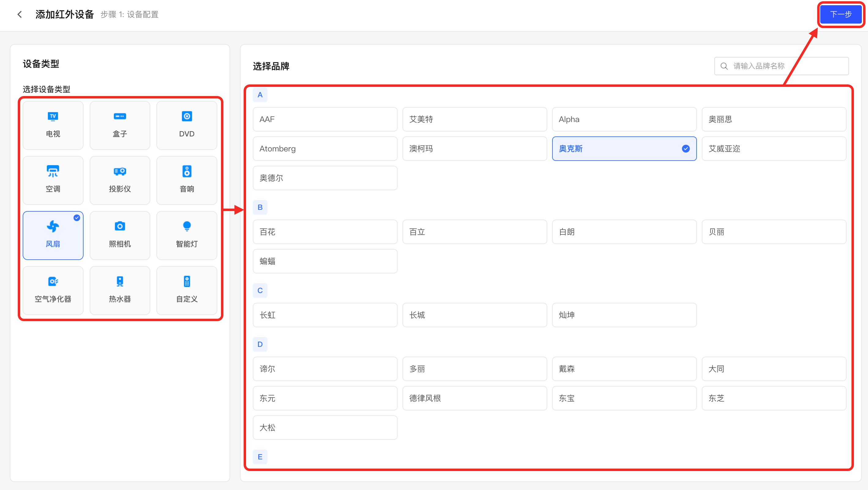Choose the 白朗 brand
Image resolution: width=868 pixels, height=490 pixels.
(624, 232)
